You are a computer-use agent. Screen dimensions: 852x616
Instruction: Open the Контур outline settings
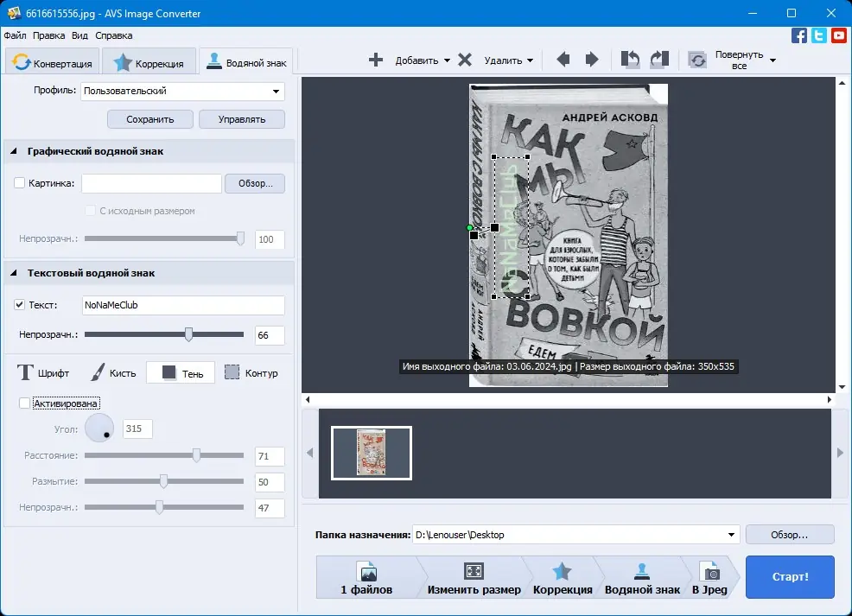click(x=251, y=373)
